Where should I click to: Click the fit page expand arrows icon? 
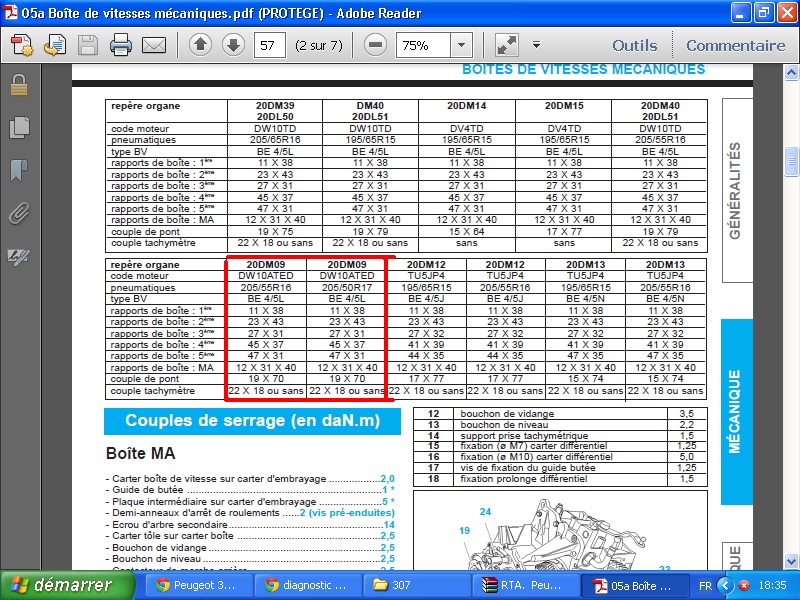(x=507, y=45)
